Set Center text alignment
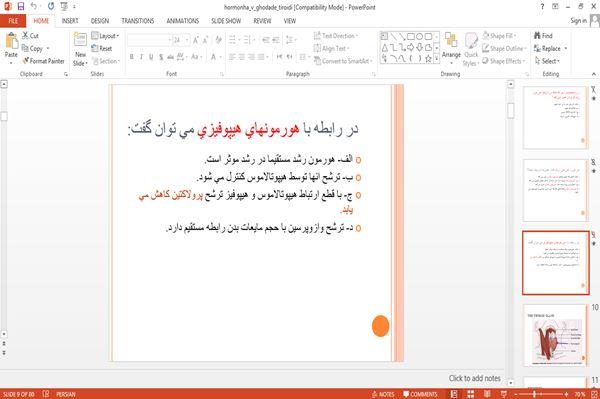The width and height of the screenshot is (600, 399). pos(241,57)
